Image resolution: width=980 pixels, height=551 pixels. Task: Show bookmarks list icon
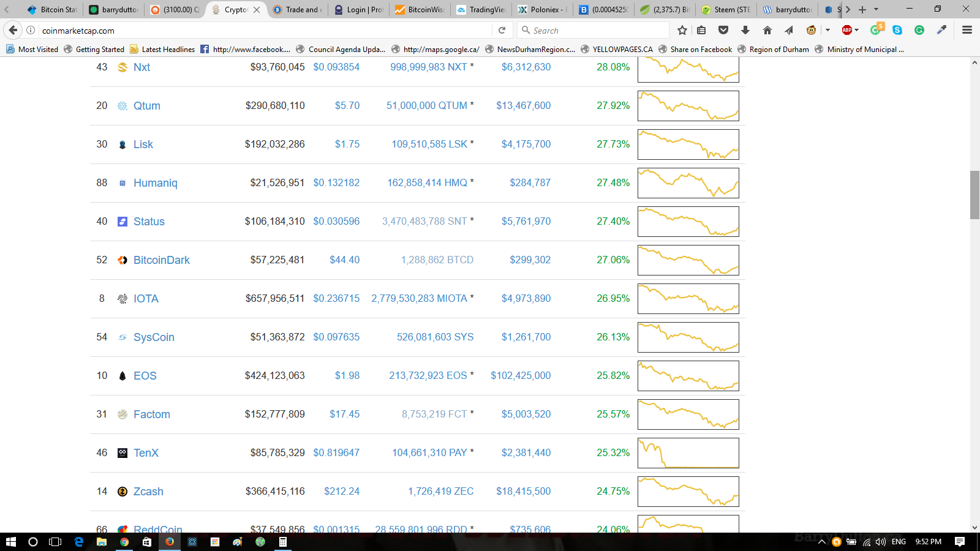pyautogui.click(x=702, y=30)
